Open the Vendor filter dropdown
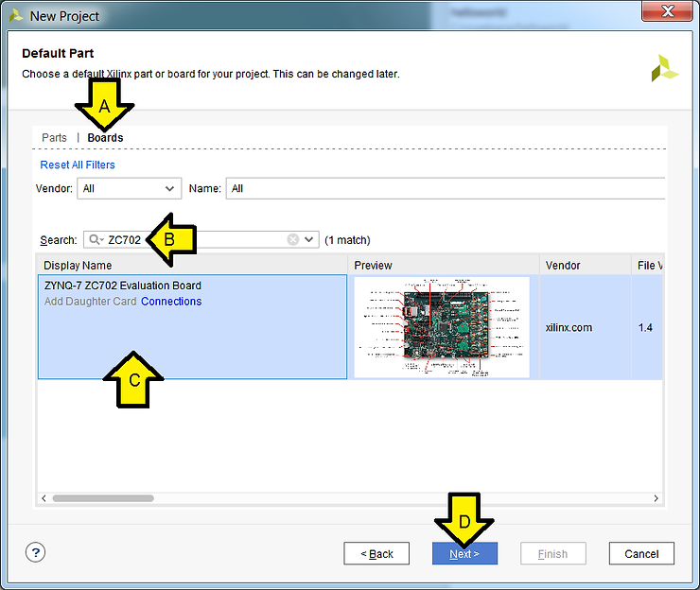The image size is (700, 590). coord(129,188)
